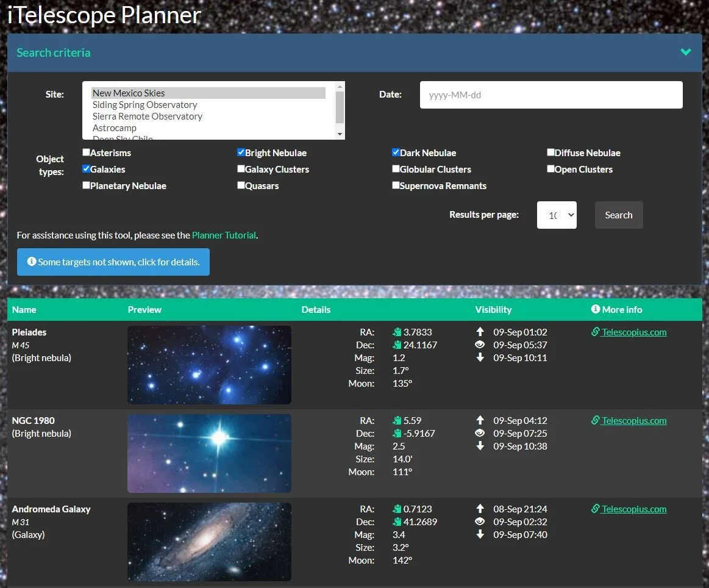Click the info icon in More info header
The height and width of the screenshot is (588, 709).
(x=596, y=309)
